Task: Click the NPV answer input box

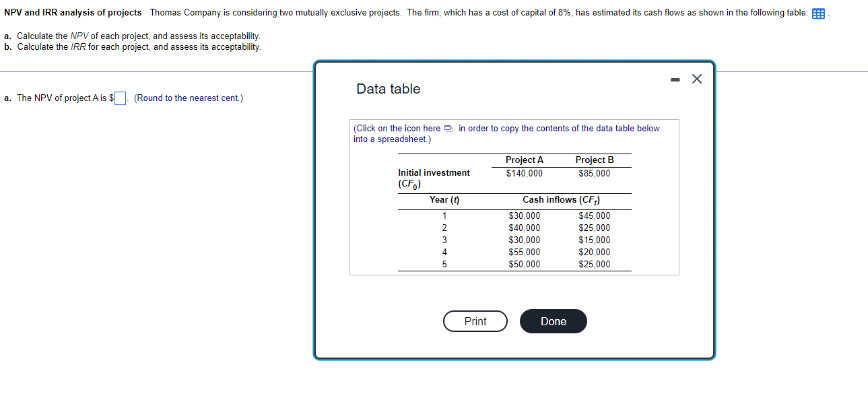Action: point(119,98)
